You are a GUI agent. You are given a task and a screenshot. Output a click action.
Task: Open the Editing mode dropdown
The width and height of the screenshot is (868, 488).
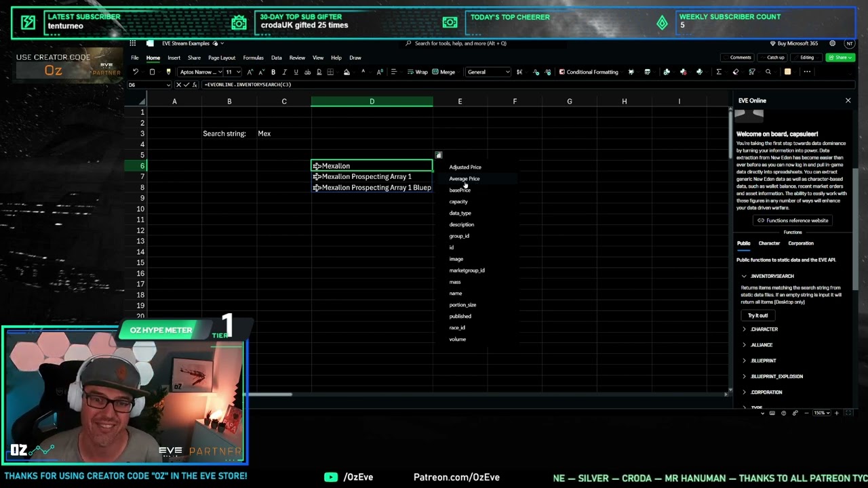[806, 58]
